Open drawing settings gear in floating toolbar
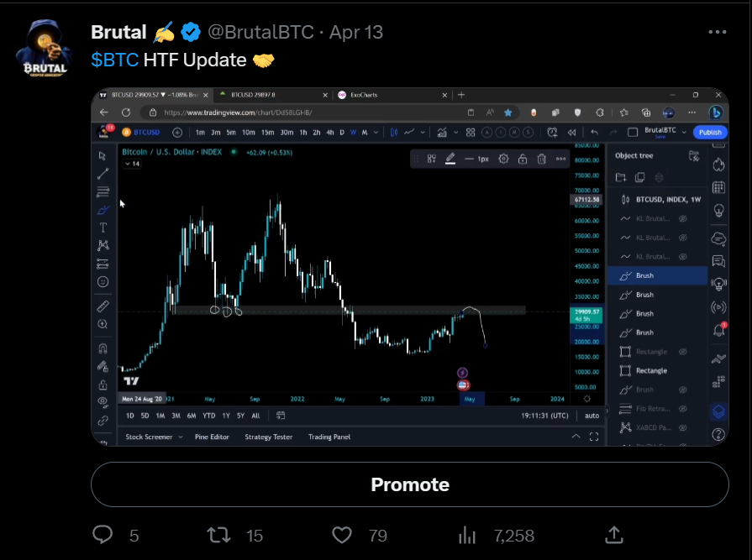752x560 pixels. 503,159
